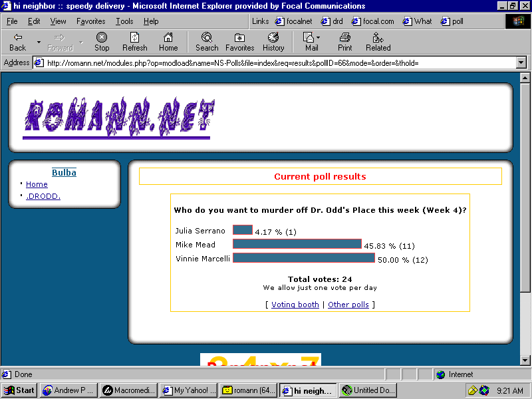This screenshot has width=532, height=399.
Task: Switch to the Untitled Do... taskbar window
Action: (x=368, y=390)
